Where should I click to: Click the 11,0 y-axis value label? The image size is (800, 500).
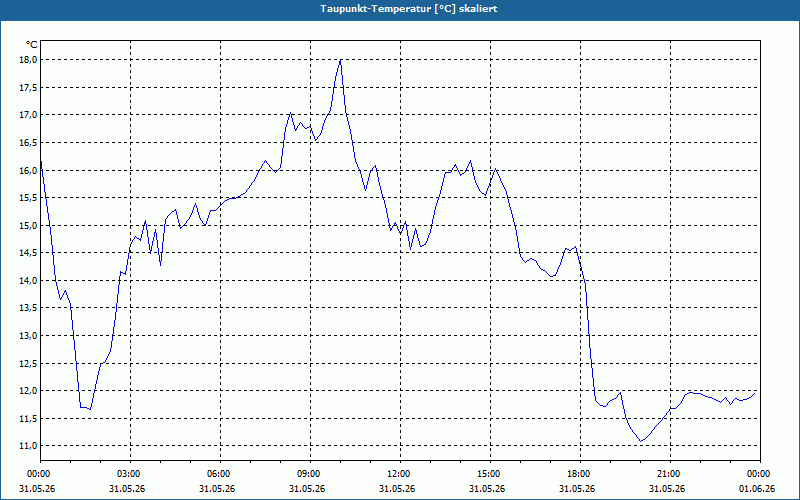click(x=29, y=445)
